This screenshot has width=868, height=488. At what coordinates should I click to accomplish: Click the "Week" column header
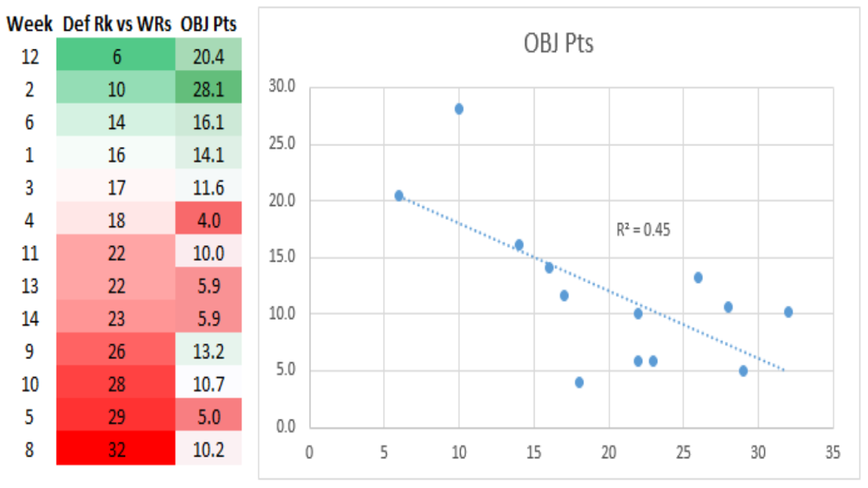28,24
